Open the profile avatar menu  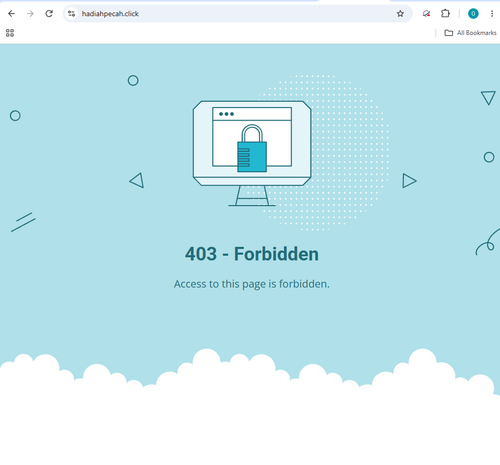(473, 14)
